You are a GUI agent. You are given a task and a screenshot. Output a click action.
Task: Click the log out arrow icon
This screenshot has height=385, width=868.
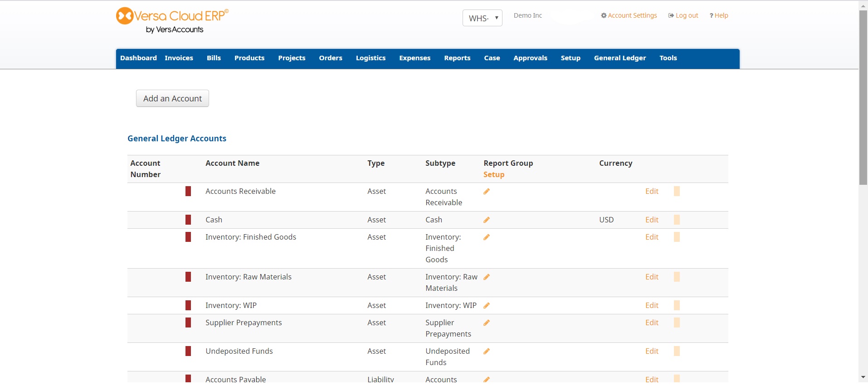[671, 15]
